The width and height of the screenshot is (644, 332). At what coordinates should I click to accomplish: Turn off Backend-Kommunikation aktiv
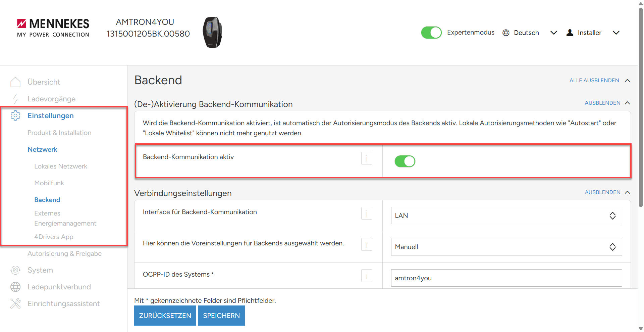point(405,161)
